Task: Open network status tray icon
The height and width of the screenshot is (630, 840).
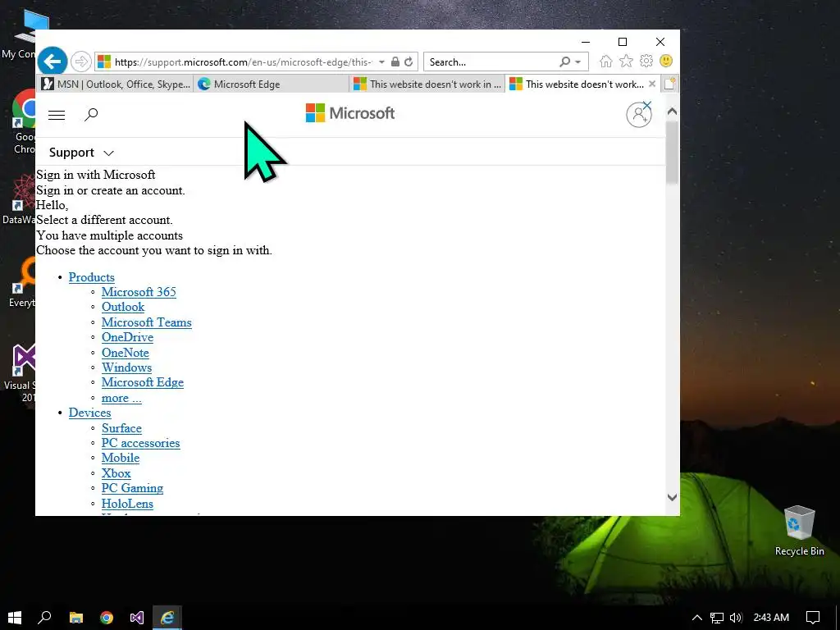Action: [717, 618]
